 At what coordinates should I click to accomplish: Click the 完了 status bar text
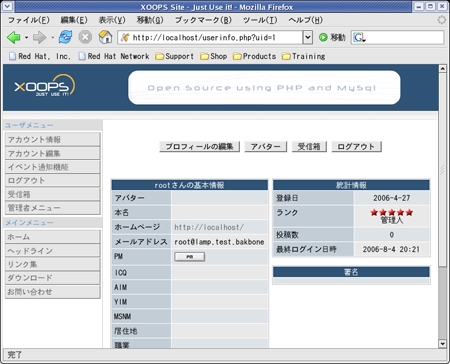[15, 355]
